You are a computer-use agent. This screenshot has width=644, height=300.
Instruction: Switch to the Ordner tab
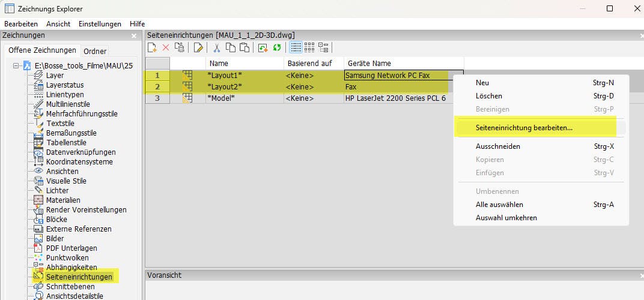[x=95, y=51]
